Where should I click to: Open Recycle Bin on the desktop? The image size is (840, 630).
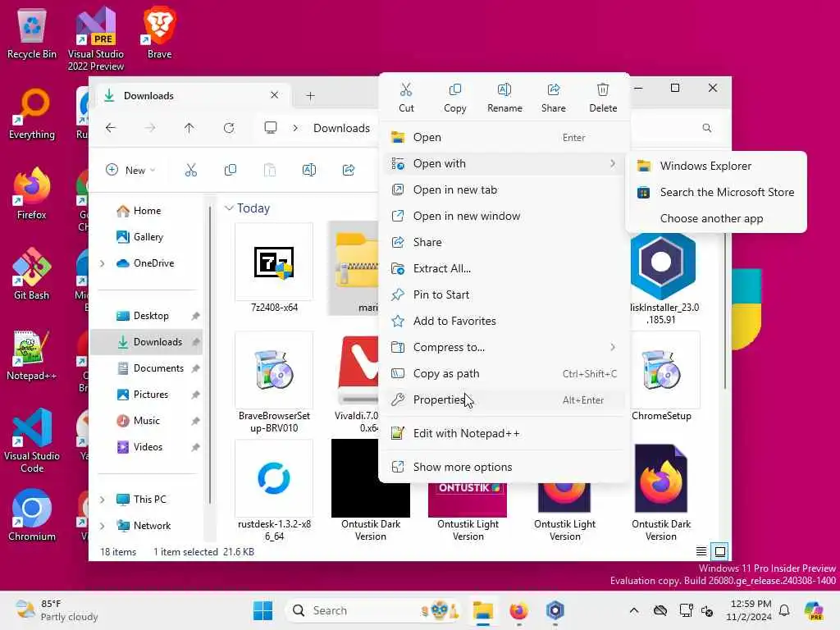[32, 33]
